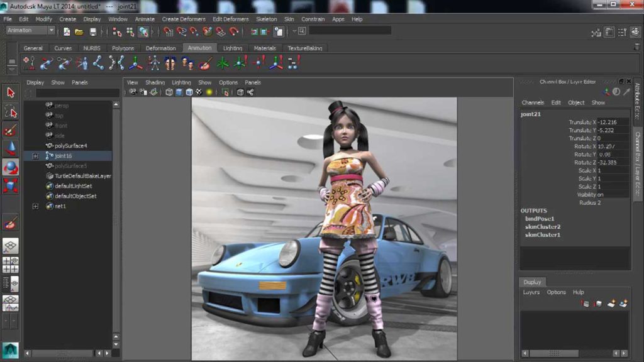The height and width of the screenshot is (362, 644).
Task: Activate the Paint Selection tool
Action: [x=11, y=131]
